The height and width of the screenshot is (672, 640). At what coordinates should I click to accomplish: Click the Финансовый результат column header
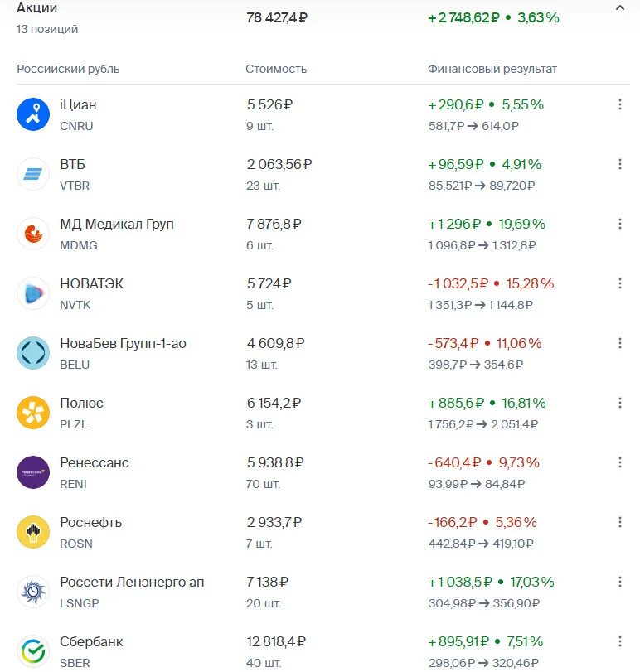pyautogui.click(x=492, y=69)
